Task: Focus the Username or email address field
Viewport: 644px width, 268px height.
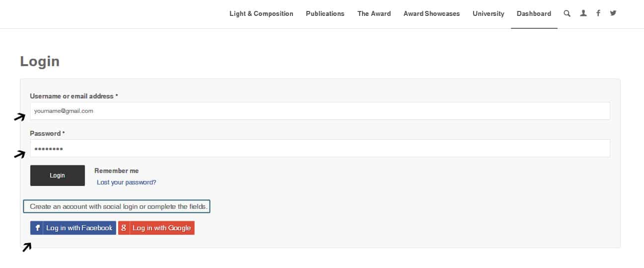Action: click(320, 111)
